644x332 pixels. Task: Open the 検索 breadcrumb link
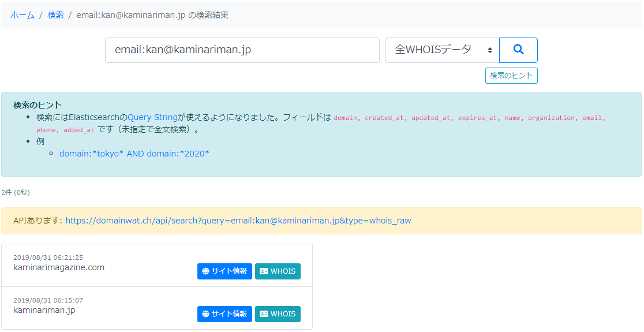(x=56, y=15)
